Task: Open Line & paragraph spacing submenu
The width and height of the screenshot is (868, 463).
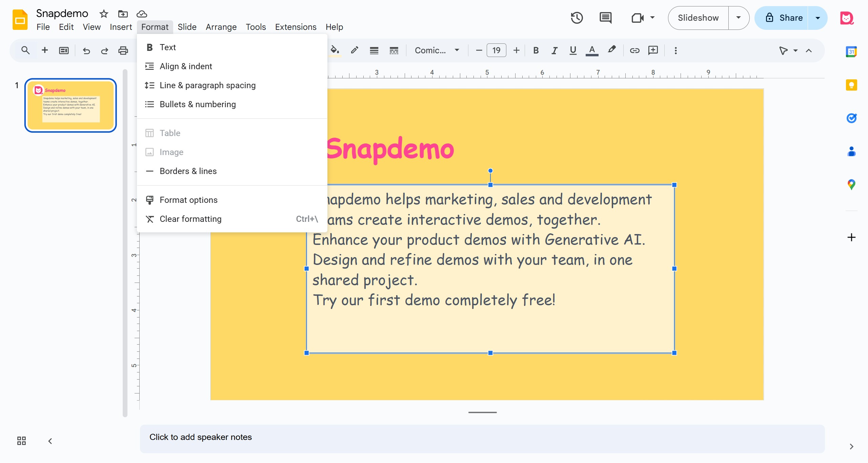Action: click(232, 85)
